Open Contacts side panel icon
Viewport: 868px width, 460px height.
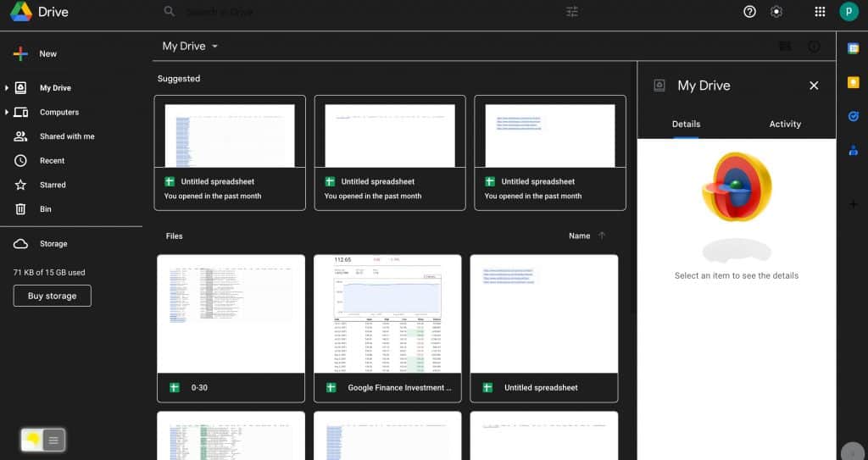pos(853,150)
